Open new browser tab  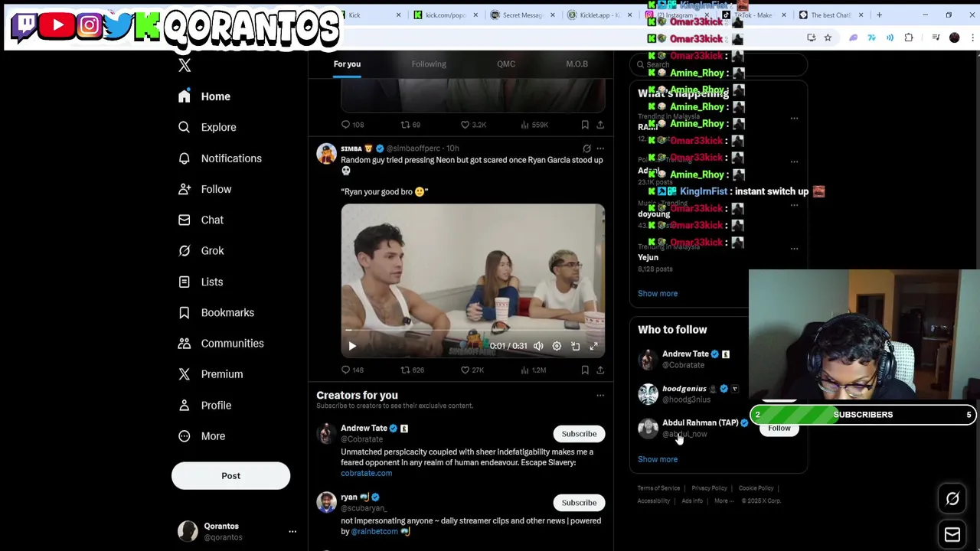coord(879,15)
